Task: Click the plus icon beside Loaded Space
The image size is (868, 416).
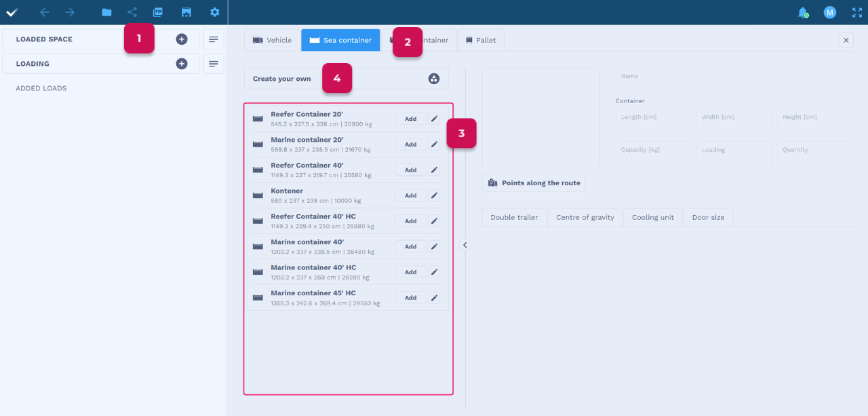Action: [x=182, y=39]
